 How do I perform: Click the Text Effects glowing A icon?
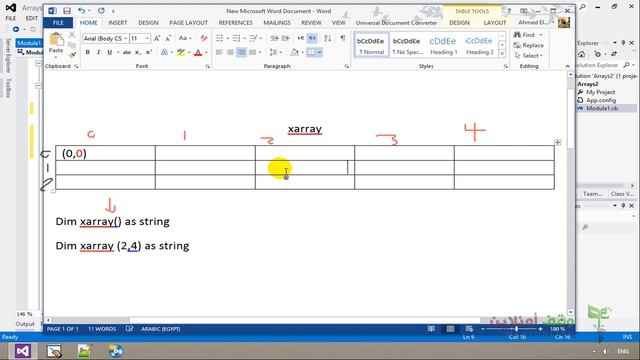point(164,52)
